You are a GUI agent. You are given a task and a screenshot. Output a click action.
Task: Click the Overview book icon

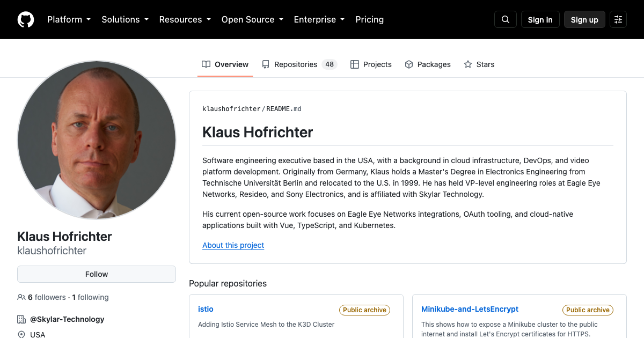pyautogui.click(x=206, y=64)
